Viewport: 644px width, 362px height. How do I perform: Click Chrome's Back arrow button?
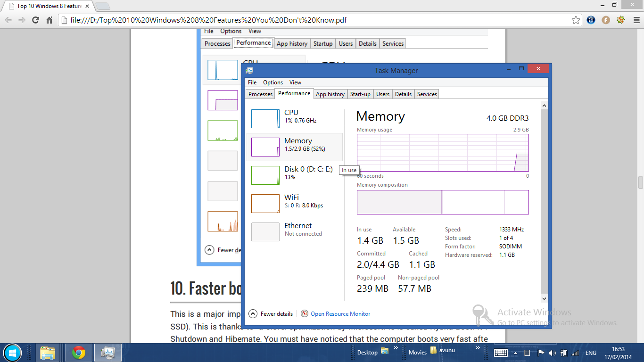(x=8, y=20)
